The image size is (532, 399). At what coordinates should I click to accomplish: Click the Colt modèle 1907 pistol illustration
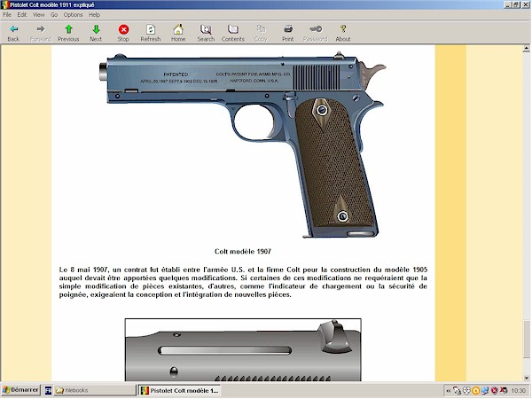click(243, 145)
